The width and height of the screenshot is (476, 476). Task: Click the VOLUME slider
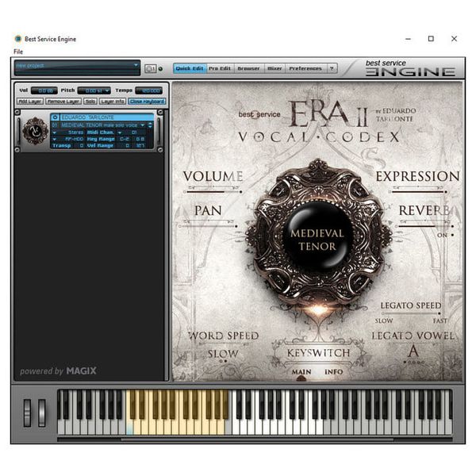point(213,192)
